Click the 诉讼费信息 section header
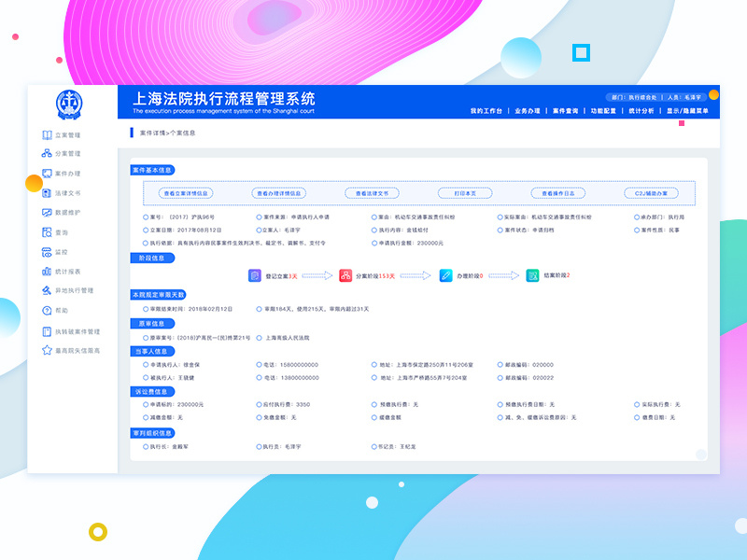The image size is (747, 560). 152,391
